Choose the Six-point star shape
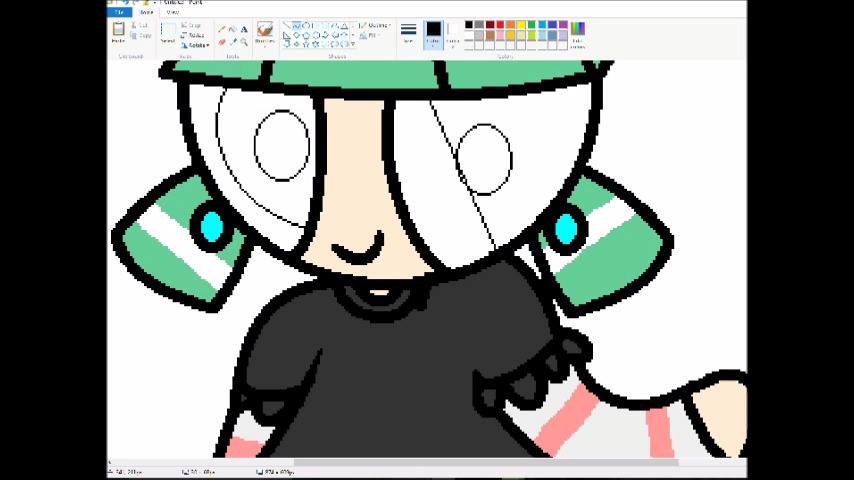854x480 pixels. [316, 44]
